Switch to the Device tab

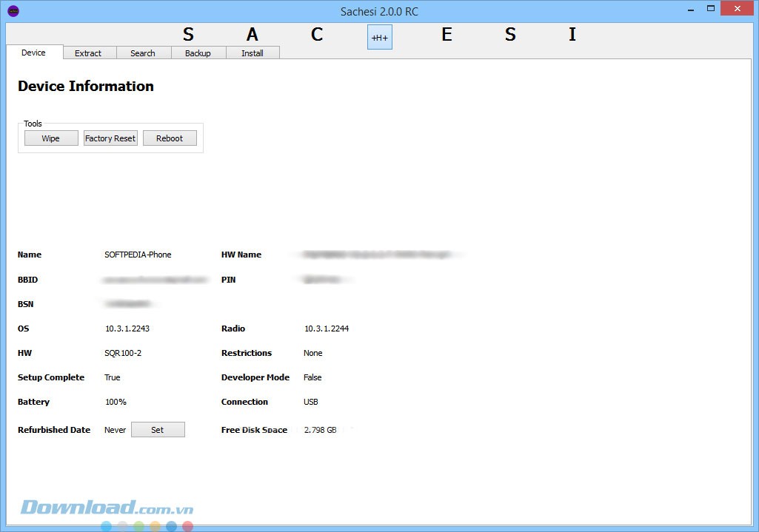pos(33,53)
